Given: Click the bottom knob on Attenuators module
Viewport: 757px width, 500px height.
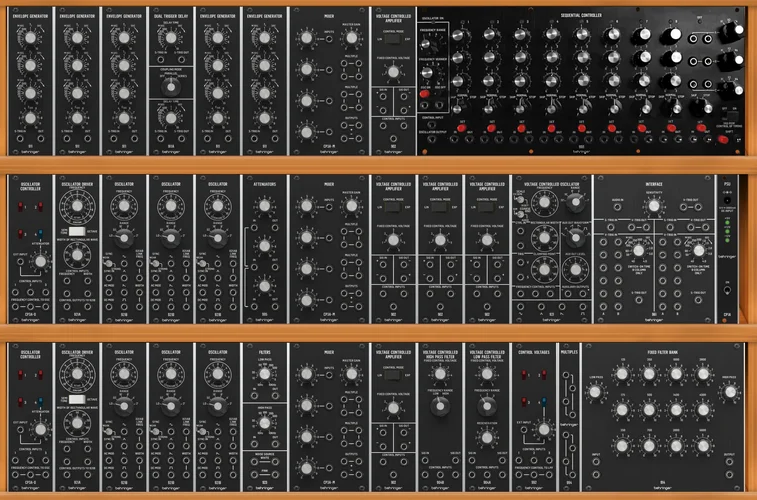Looking at the screenshot, I should pyautogui.click(x=264, y=286).
